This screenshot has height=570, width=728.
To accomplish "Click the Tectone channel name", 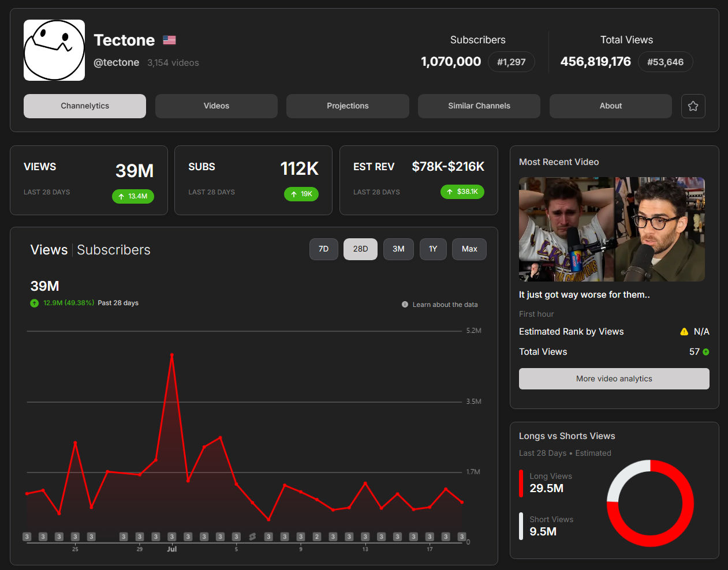I will click(x=124, y=40).
